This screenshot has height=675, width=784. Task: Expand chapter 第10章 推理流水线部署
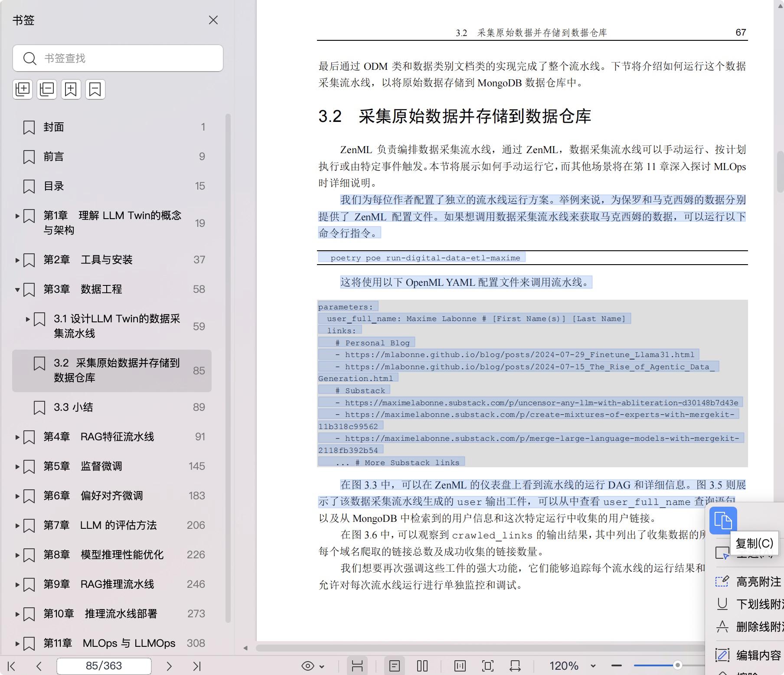17,614
